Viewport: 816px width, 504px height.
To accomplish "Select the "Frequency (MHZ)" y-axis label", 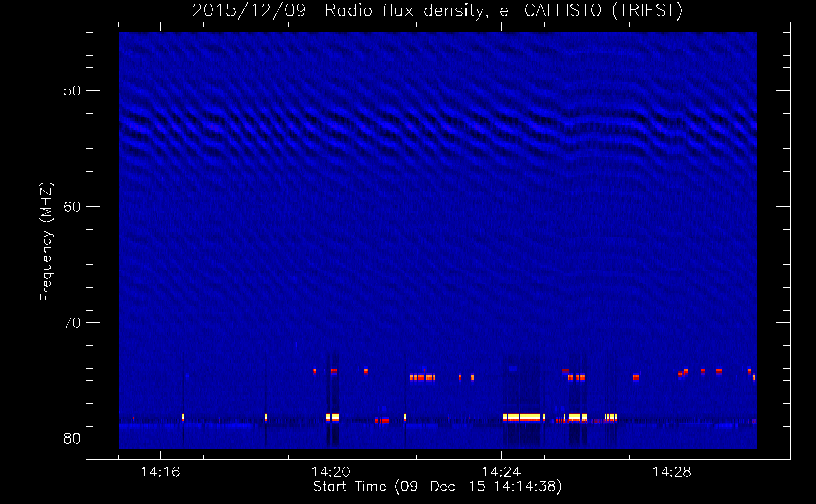I will (46, 242).
